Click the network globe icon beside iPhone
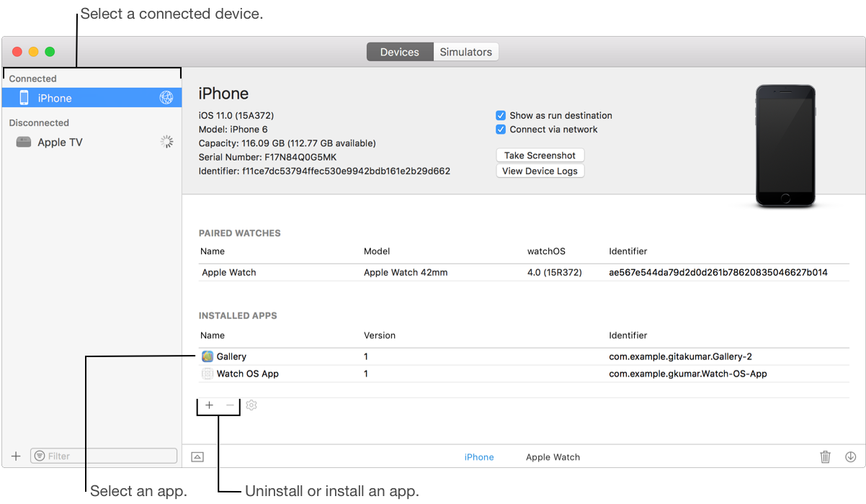The width and height of the screenshot is (866, 504). (166, 98)
